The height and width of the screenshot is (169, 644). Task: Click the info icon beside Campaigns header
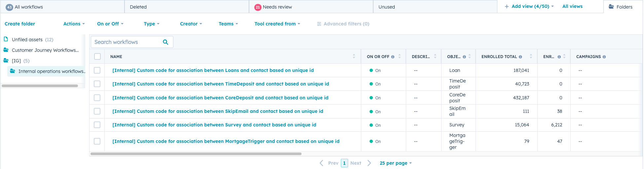(x=604, y=57)
